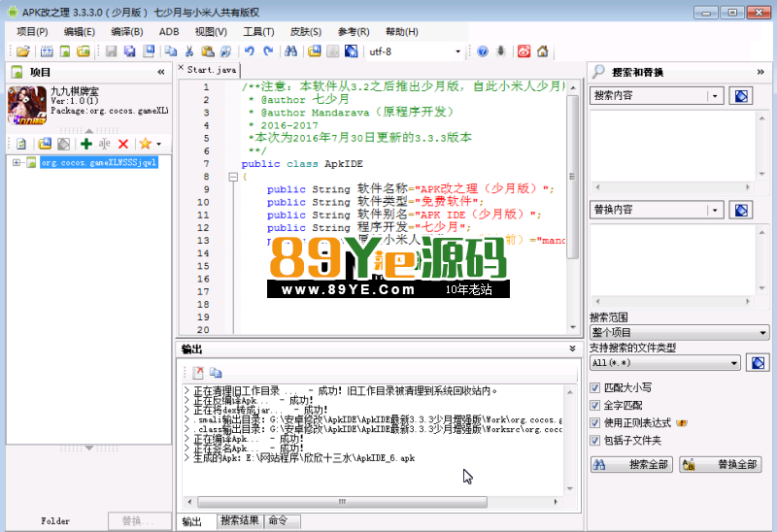Click the blue icon beside 替换内容 field
Image resolution: width=777 pixels, height=532 pixels.
pos(741,210)
